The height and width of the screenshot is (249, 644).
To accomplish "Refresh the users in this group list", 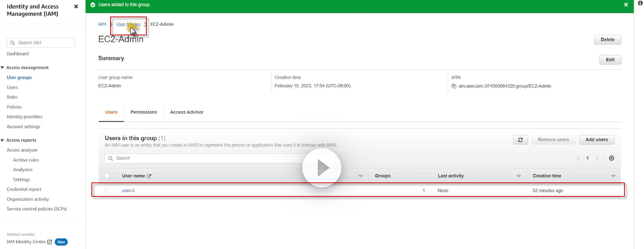I will [521, 140].
